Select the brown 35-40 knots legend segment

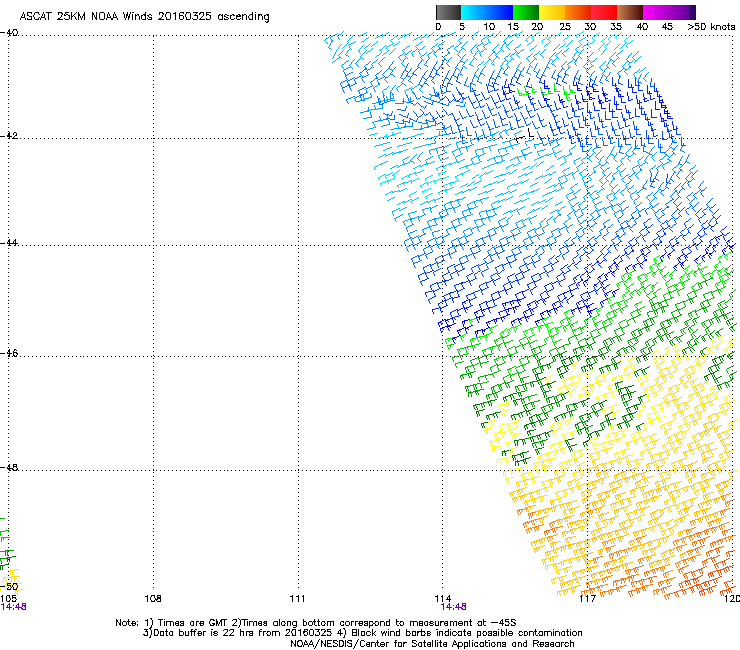630,12
